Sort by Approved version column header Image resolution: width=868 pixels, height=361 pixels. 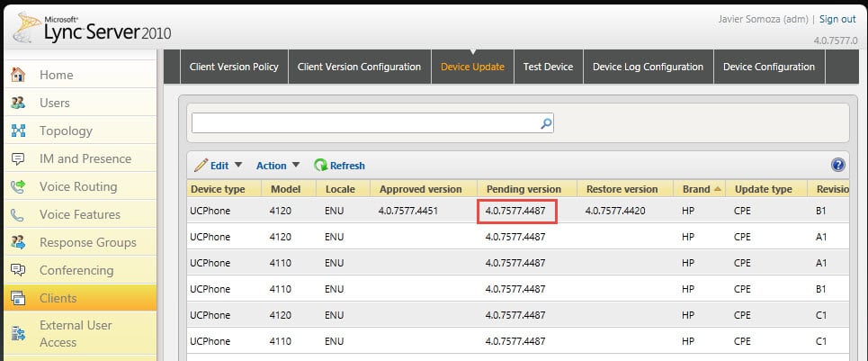point(424,189)
